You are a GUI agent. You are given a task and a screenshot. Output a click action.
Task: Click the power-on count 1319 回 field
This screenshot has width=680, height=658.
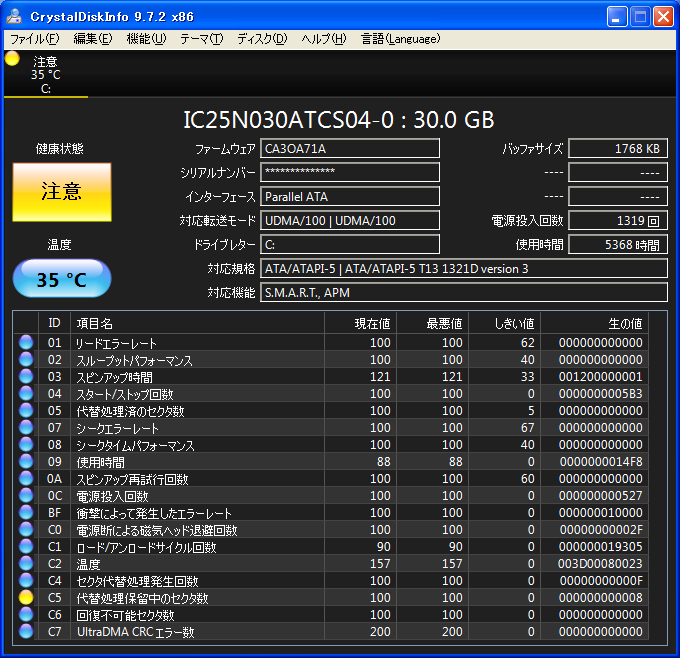(x=618, y=221)
